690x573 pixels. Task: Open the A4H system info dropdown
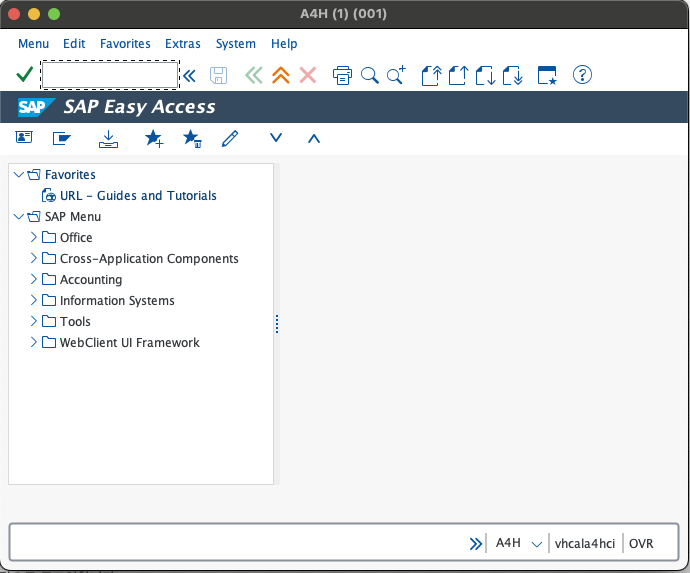tap(536, 544)
